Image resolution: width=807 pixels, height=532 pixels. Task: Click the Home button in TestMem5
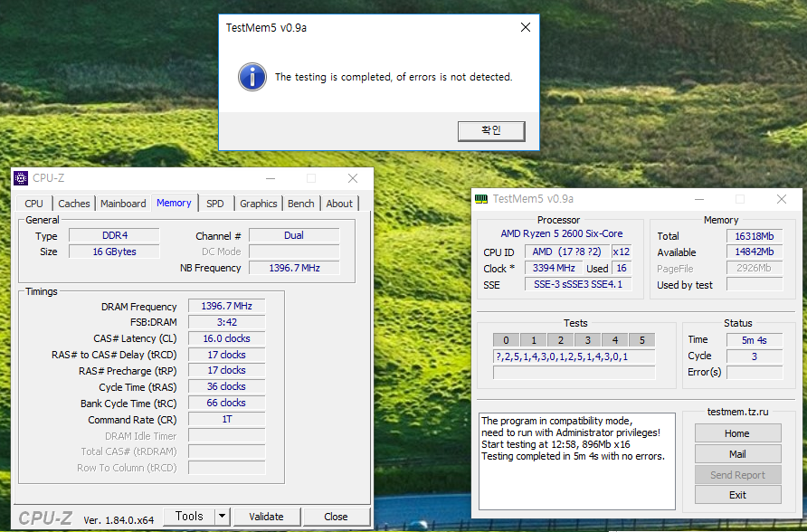(x=737, y=433)
